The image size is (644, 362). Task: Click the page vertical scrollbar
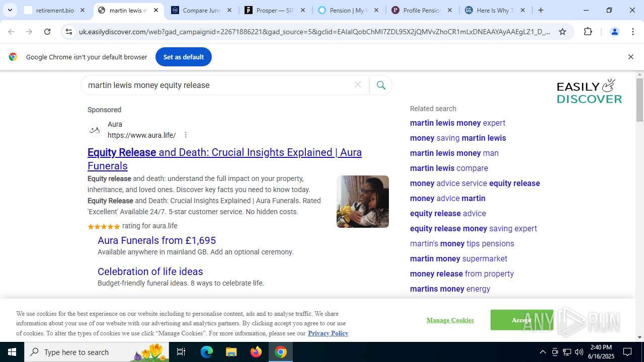click(639, 100)
